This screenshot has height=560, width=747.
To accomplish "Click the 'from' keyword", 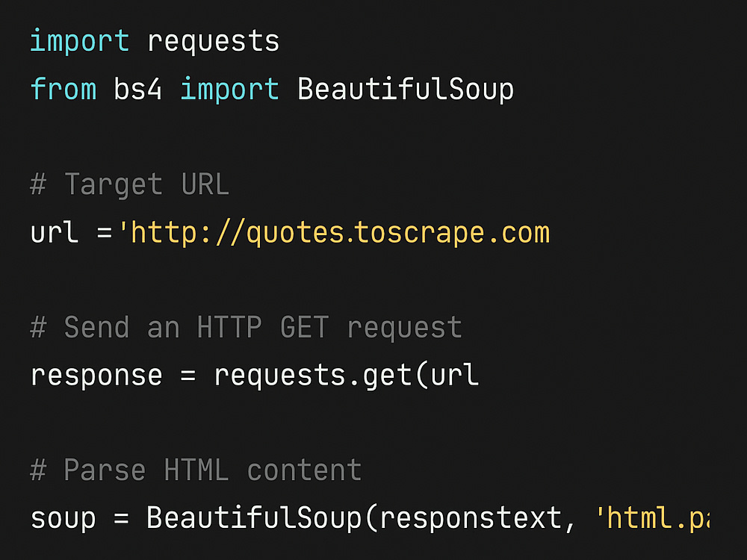I will click(63, 88).
